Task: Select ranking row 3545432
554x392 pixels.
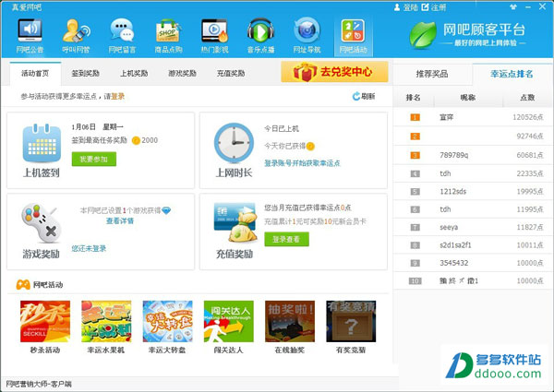Action: pyautogui.click(x=473, y=263)
